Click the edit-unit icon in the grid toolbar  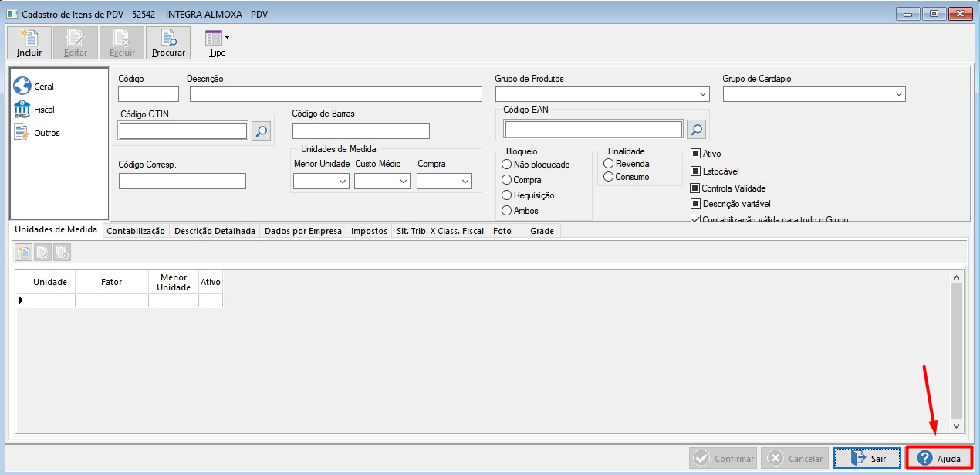[x=43, y=252]
